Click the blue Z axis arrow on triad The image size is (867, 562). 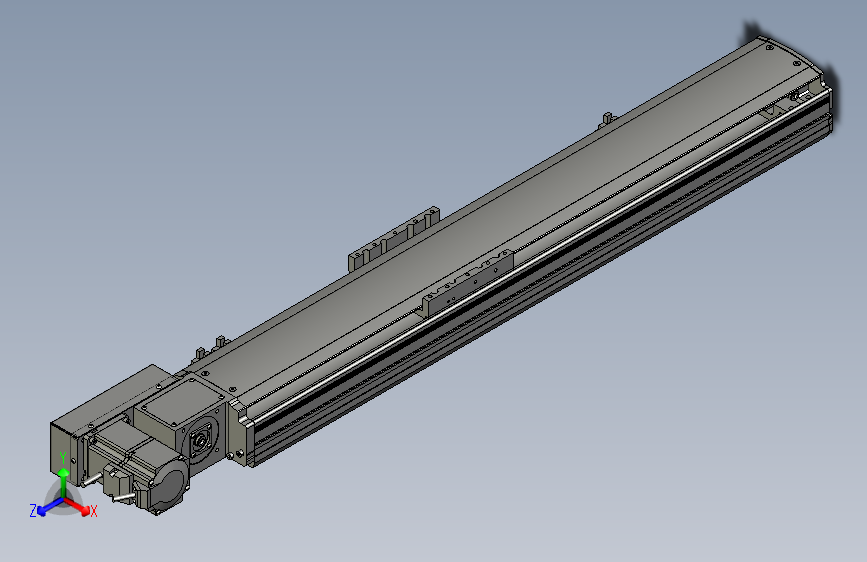[49, 507]
